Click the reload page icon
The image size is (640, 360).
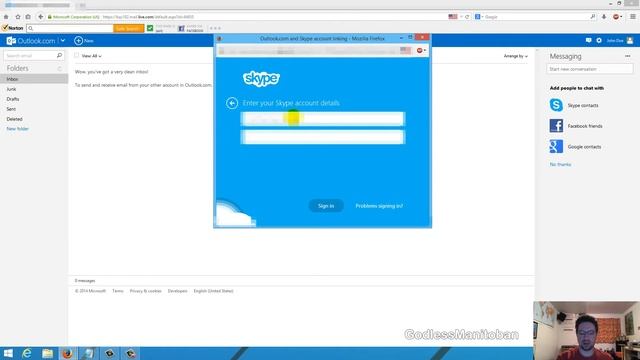pos(467,17)
